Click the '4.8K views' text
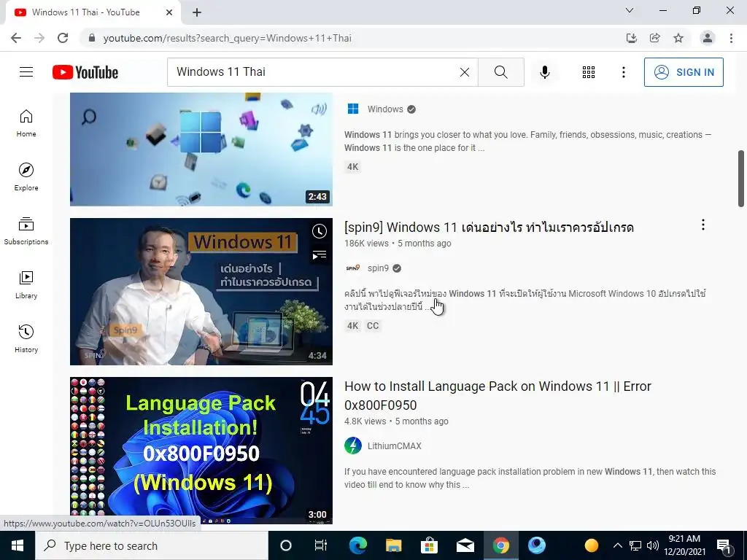This screenshot has width=747, height=560. pyautogui.click(x=365, y=421)
